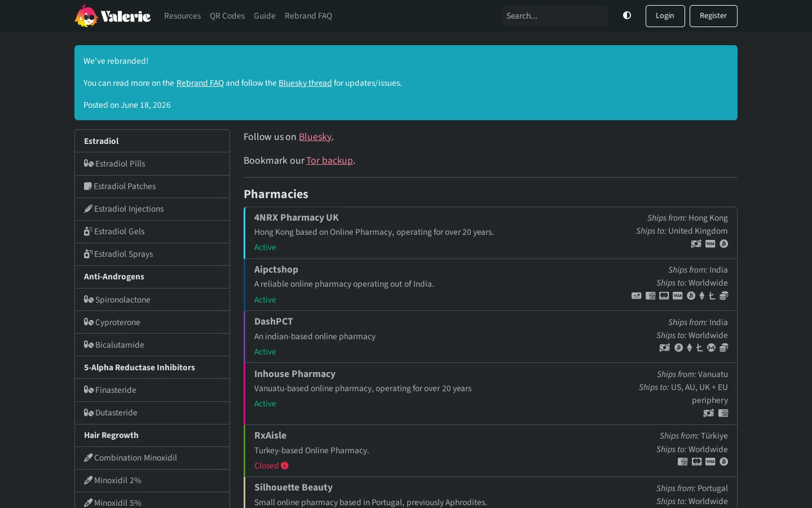Open the Bluesky link after Follow us on
812x508 pixels.
[315, 137]
